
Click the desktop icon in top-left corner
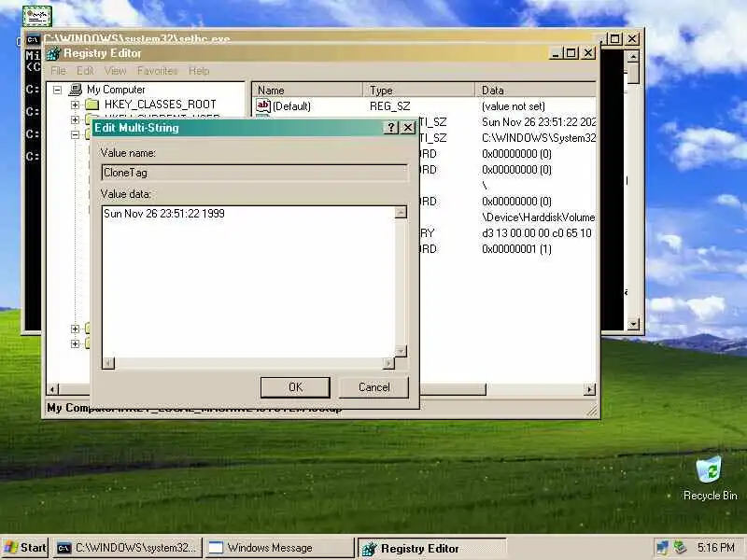[37, 16]
